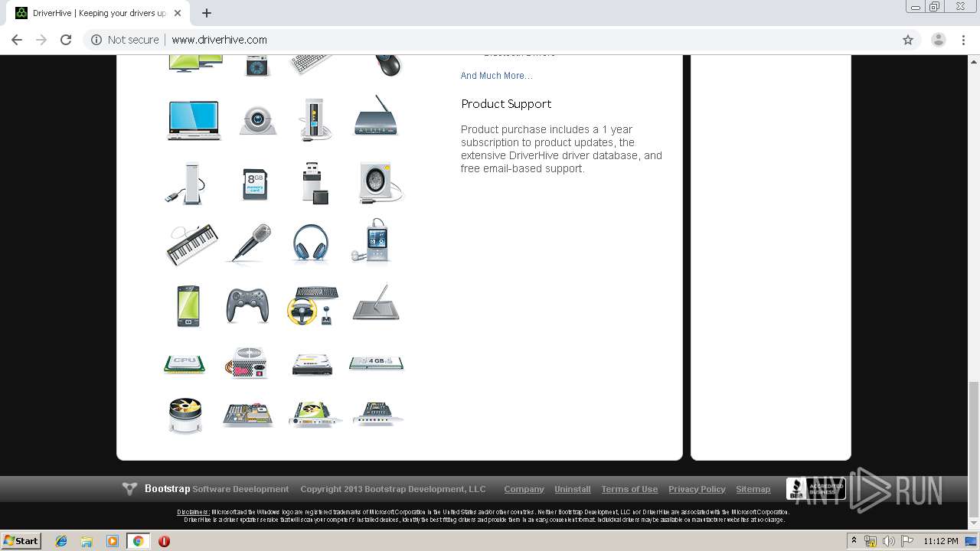Screen dimensions: 980x551
Task: Click the Bootstrap Software Development logo
Action: [205, 489]
